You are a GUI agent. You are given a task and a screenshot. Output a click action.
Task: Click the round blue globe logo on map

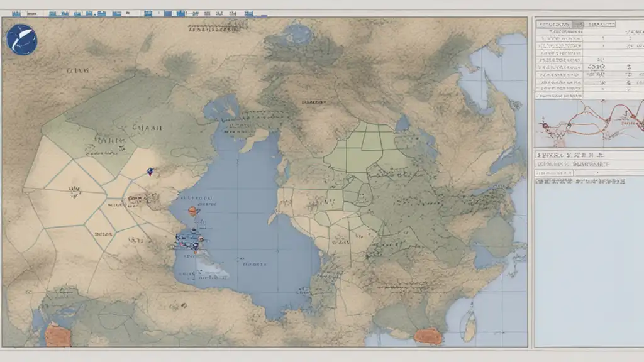click(22, 40)
